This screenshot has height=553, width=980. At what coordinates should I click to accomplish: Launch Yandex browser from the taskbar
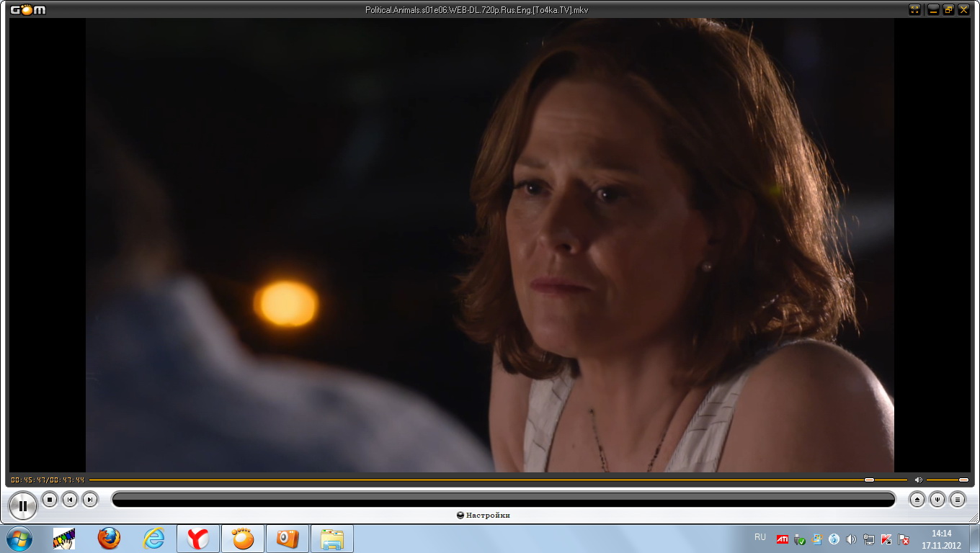[x=198, y=539]
